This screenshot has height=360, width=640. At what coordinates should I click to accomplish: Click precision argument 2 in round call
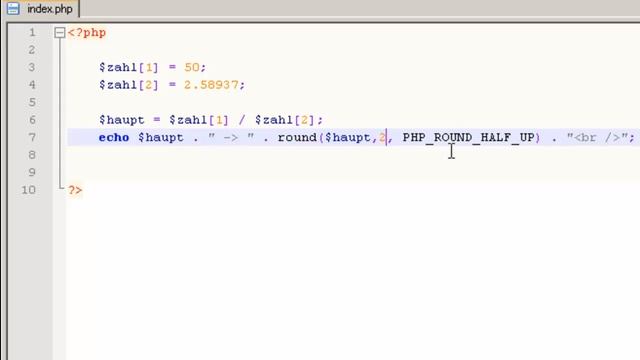point(382,138)
